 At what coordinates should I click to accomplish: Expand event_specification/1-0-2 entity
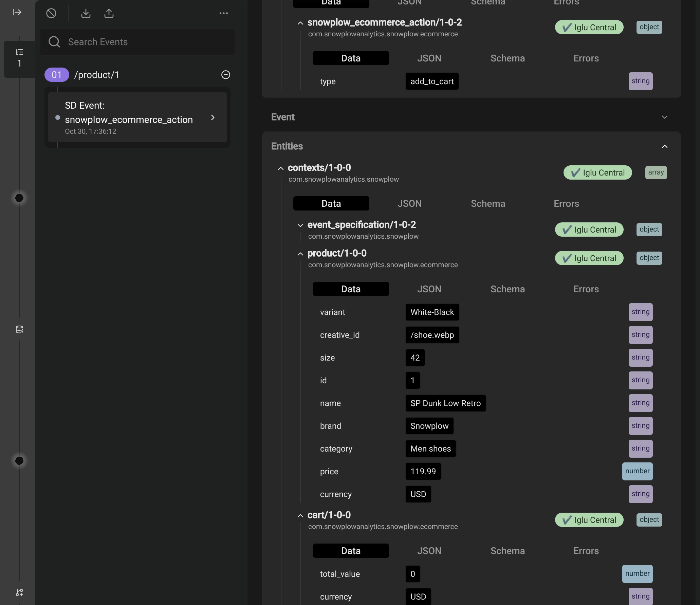pos(300,225)
